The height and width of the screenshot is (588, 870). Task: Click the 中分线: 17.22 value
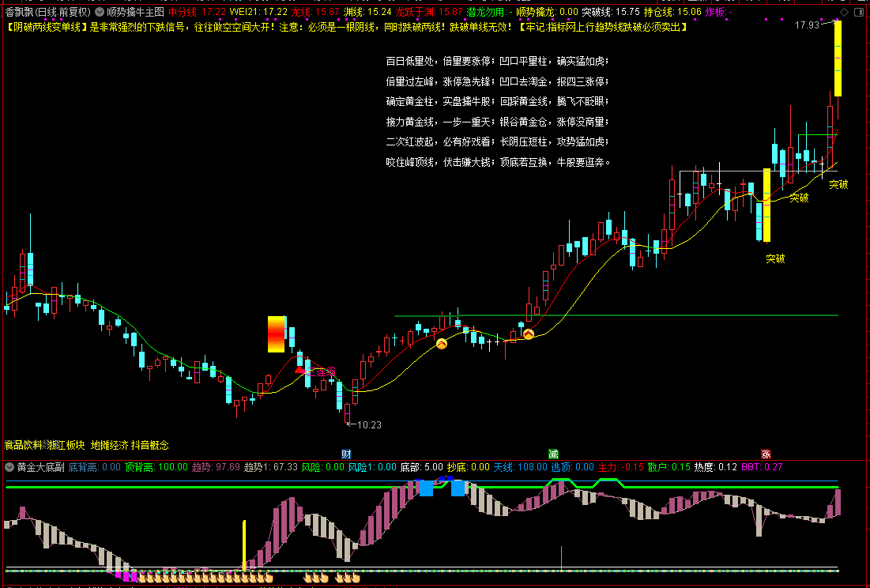tap(197, 12)
